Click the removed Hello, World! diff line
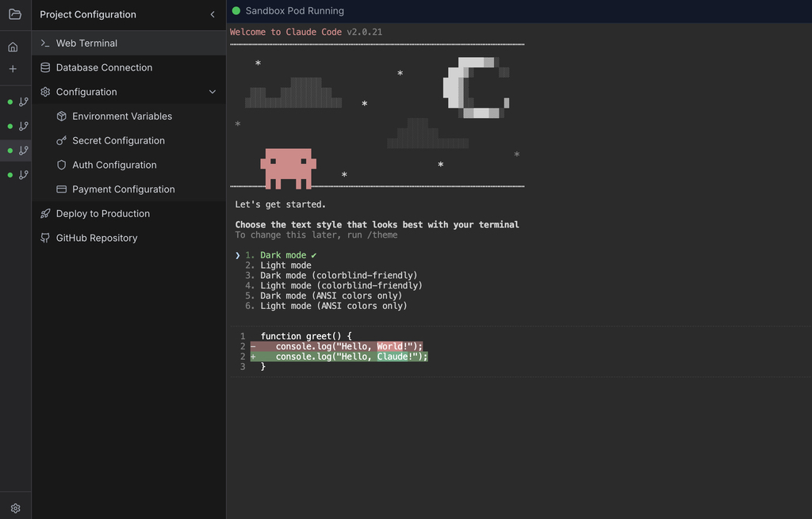Viewport: 812px width, 519px height. tap(336, 346)
